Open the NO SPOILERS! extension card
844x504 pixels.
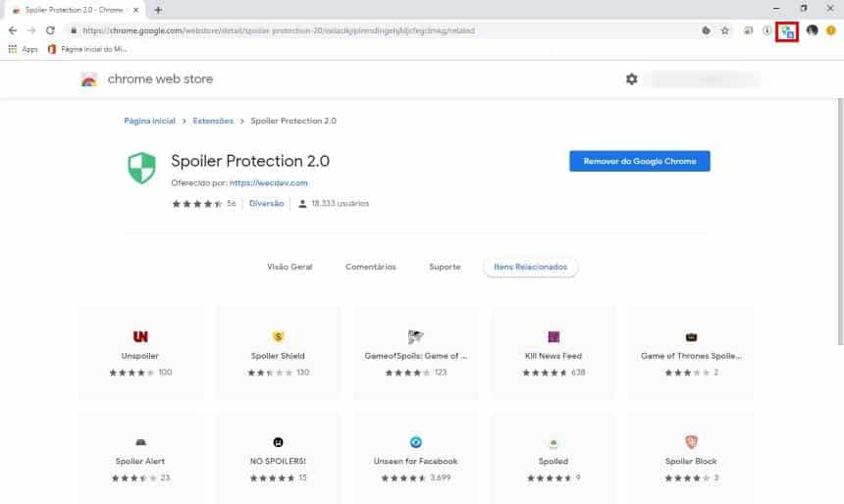pyautogui.click(x=278, y=458)
